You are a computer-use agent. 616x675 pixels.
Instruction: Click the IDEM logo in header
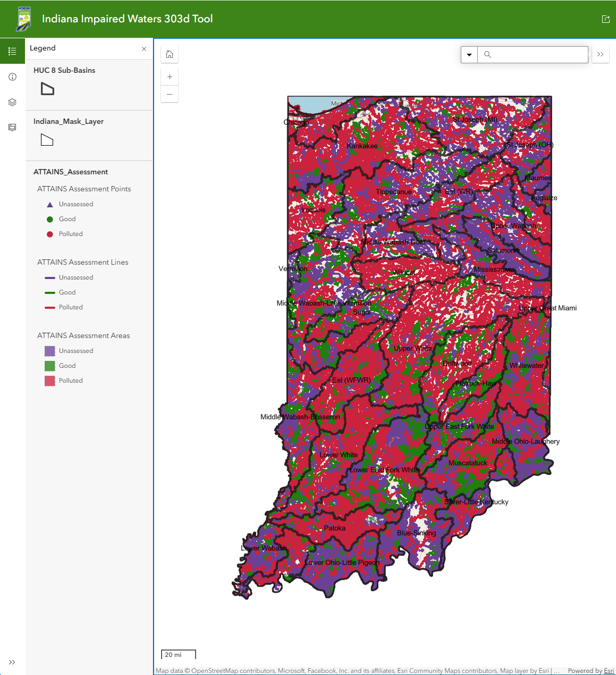click(24, 19)
